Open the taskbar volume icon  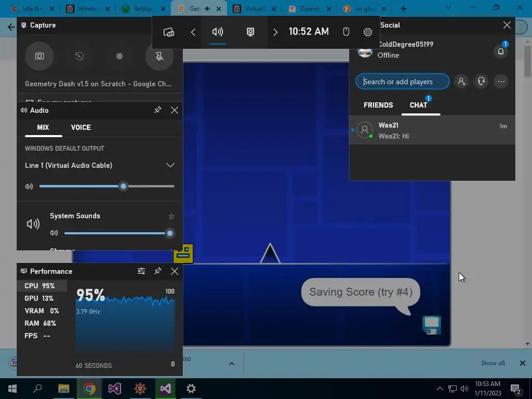point(464,389)
